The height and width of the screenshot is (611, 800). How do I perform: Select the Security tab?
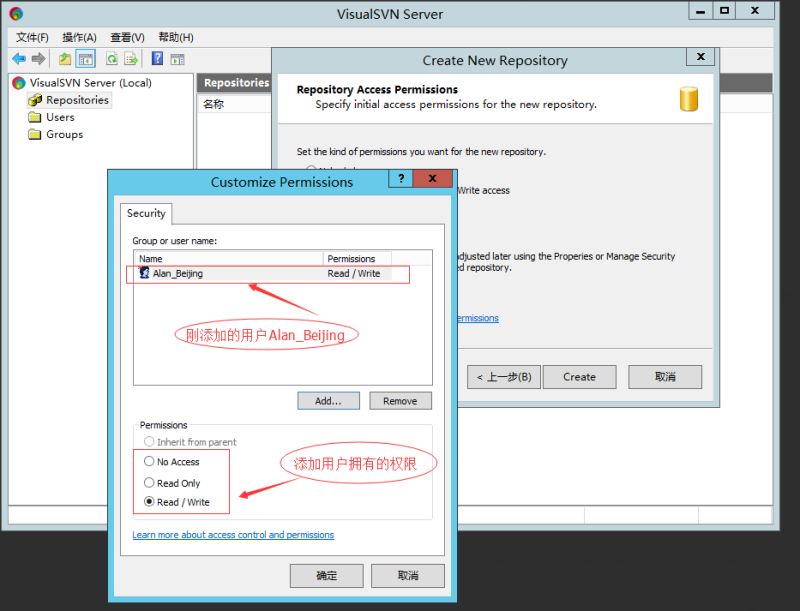(146, 213)
